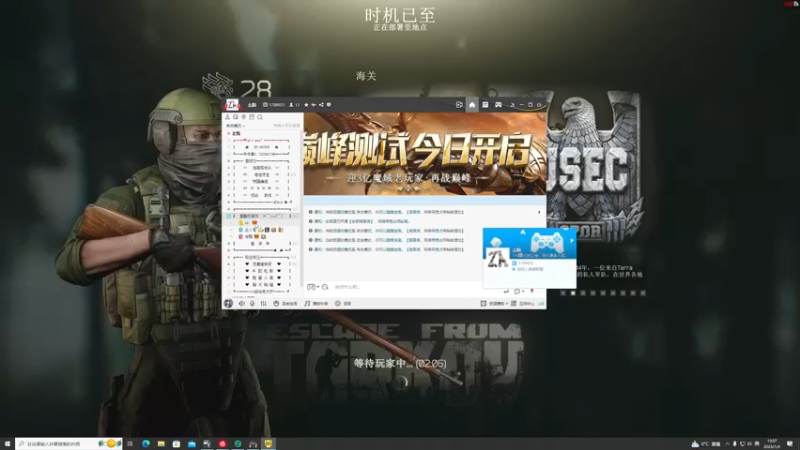Select the highlighted current sub-channel row
The image size is (800, 450).
262,216
